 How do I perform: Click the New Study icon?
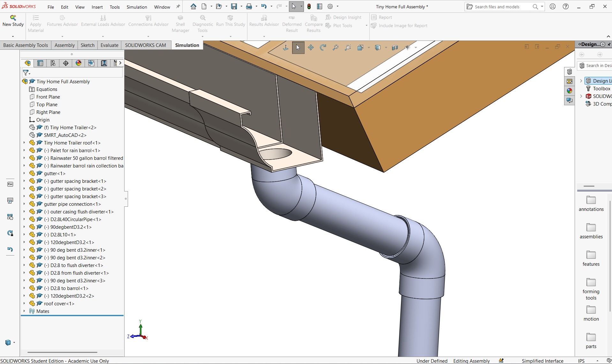[13, 18]
